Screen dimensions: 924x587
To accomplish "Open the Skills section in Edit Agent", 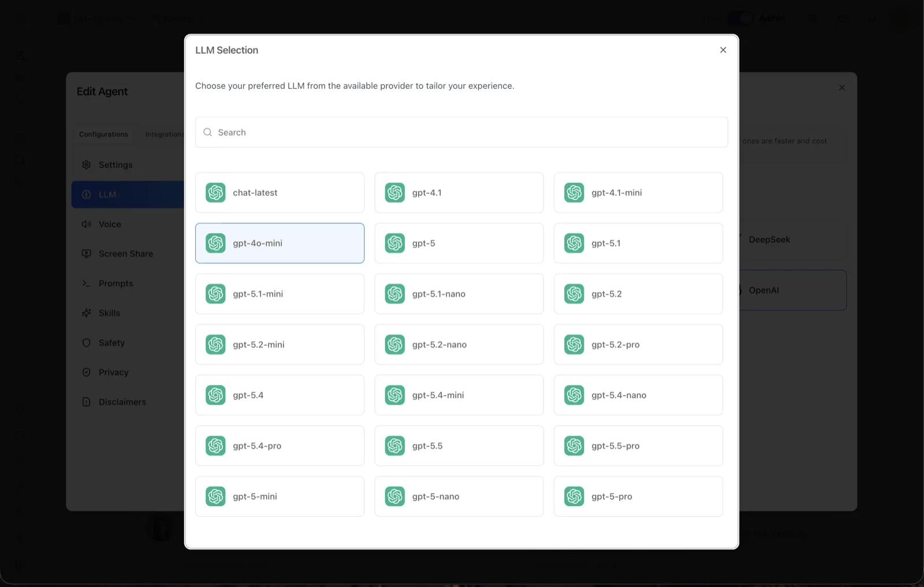I will coord(128,313).
